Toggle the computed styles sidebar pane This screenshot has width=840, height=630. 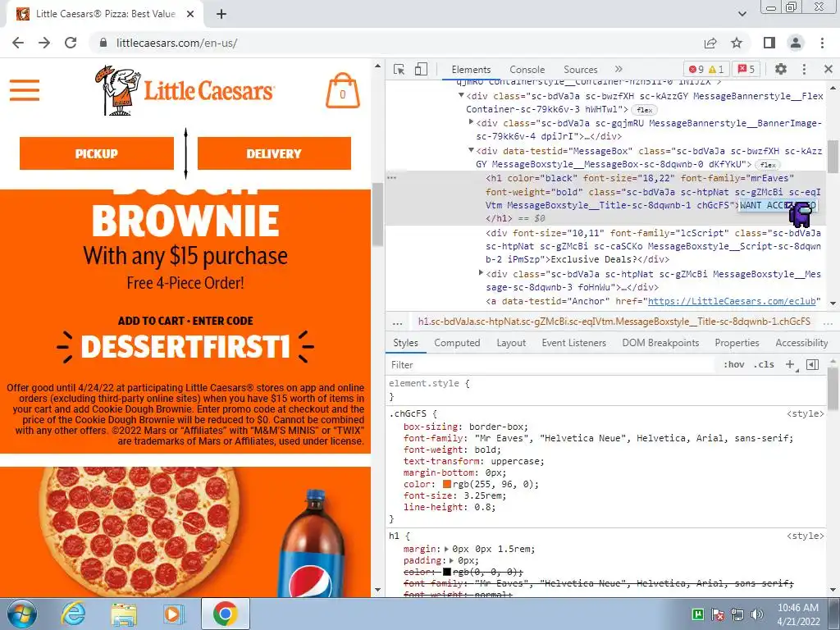pyautogui.click(x=813, y=365)
